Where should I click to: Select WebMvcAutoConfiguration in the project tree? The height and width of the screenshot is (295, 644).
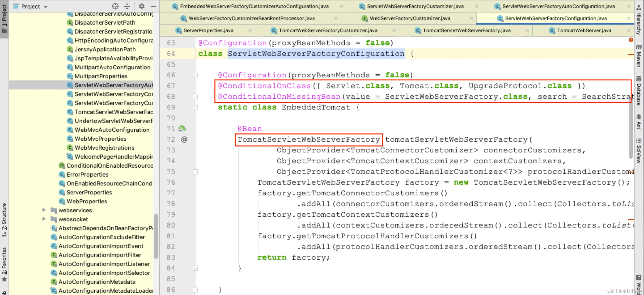pos(112,130)
